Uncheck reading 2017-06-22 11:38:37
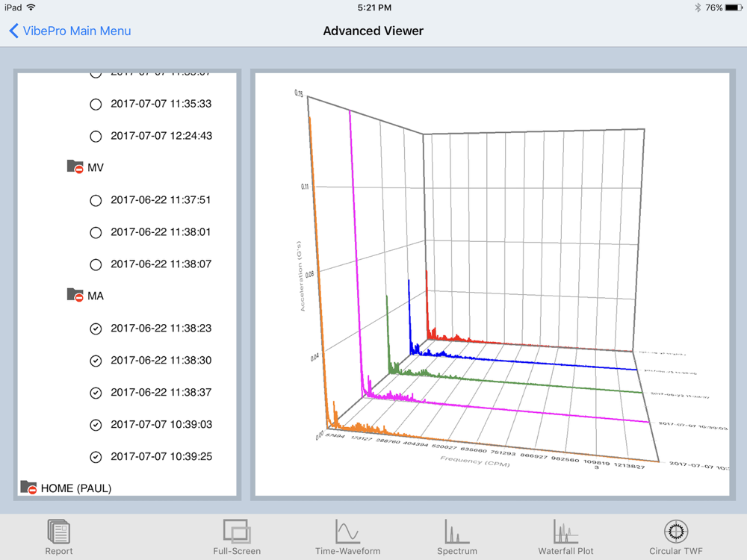This screenshot has height=560, width=747. (96, 393)
